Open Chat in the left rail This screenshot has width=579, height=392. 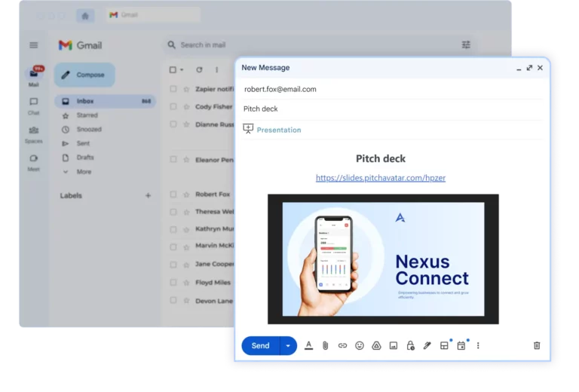(x=34, y=106)
